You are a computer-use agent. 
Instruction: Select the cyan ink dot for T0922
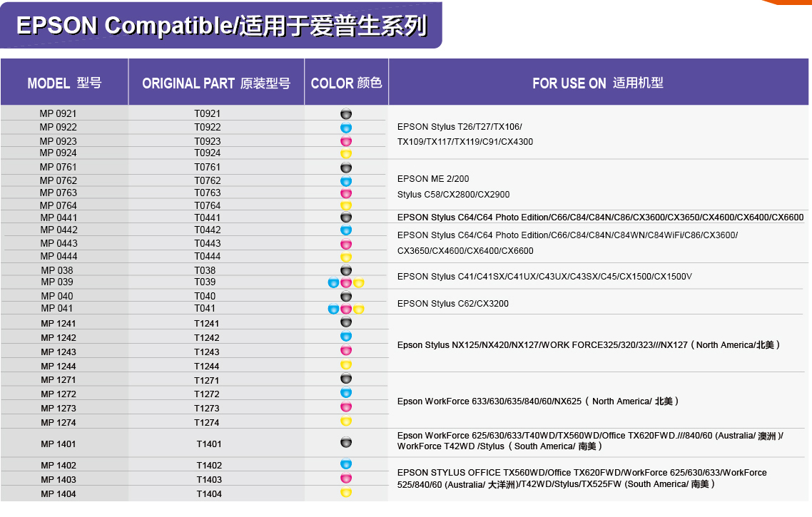pyautogui.click(x=346, y=128)
